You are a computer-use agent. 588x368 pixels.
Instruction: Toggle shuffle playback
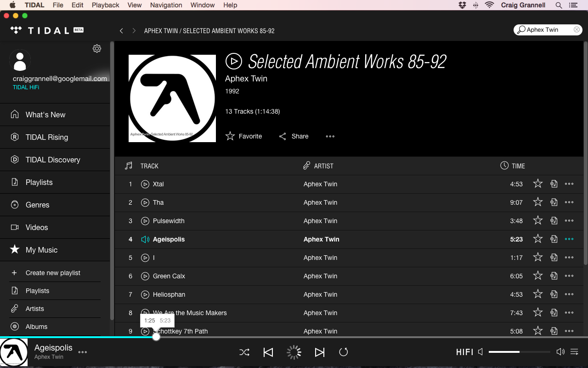pos(244,352)
